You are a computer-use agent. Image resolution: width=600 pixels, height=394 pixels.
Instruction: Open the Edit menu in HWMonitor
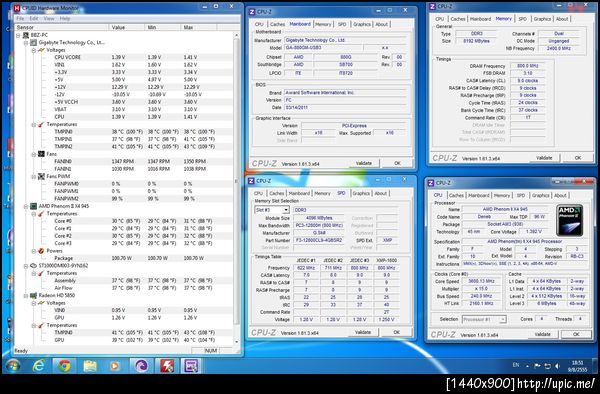[x=34, y=18]
